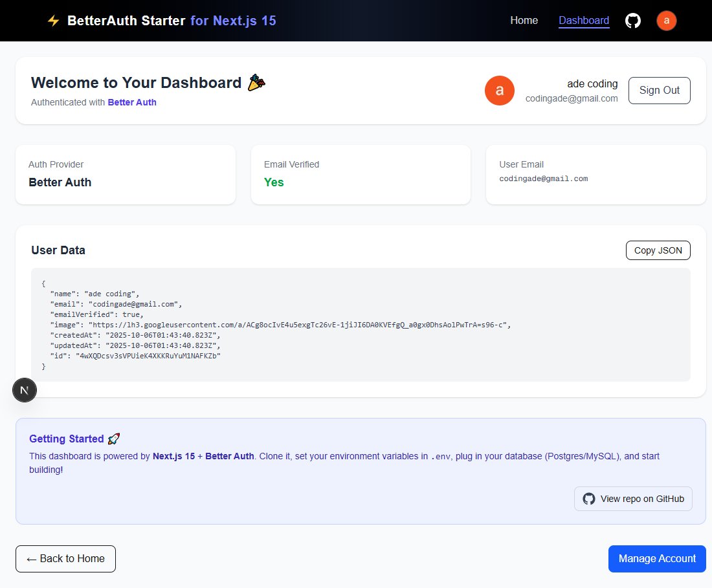Viewport: 712px width, 588px height.
Task: Click the "id" value JSON line
Action: tap(135, 356)
